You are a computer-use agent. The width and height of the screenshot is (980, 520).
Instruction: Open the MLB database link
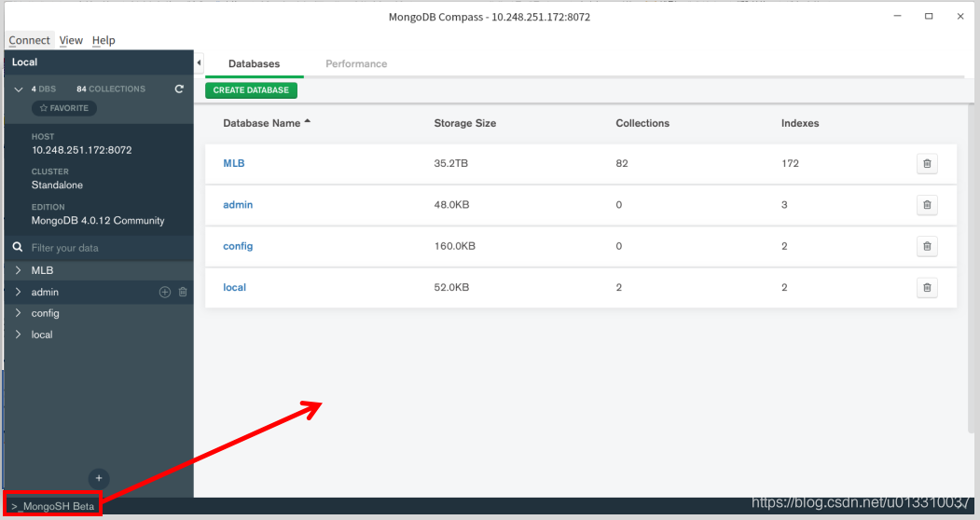(234, 163)
